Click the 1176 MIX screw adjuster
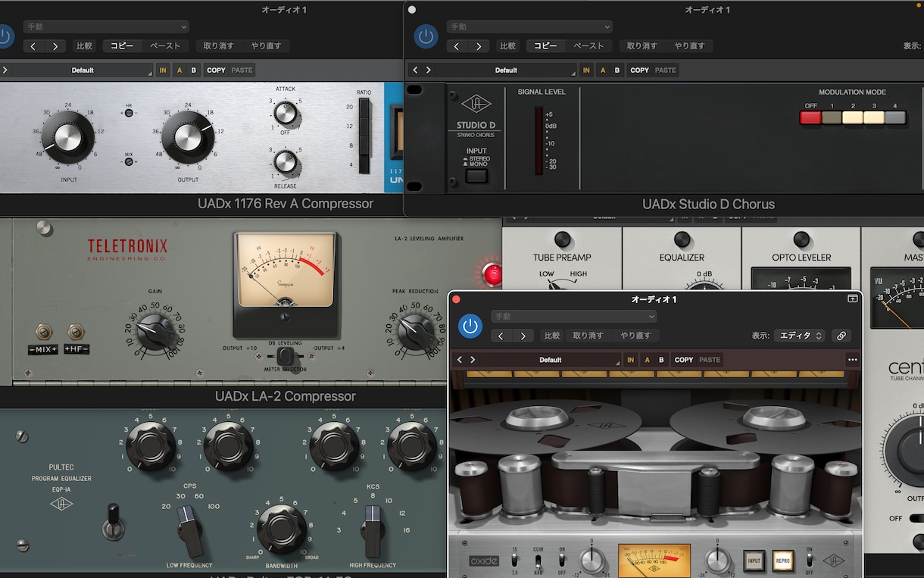This screenshot has height=578, width=924. click(129, 161)
